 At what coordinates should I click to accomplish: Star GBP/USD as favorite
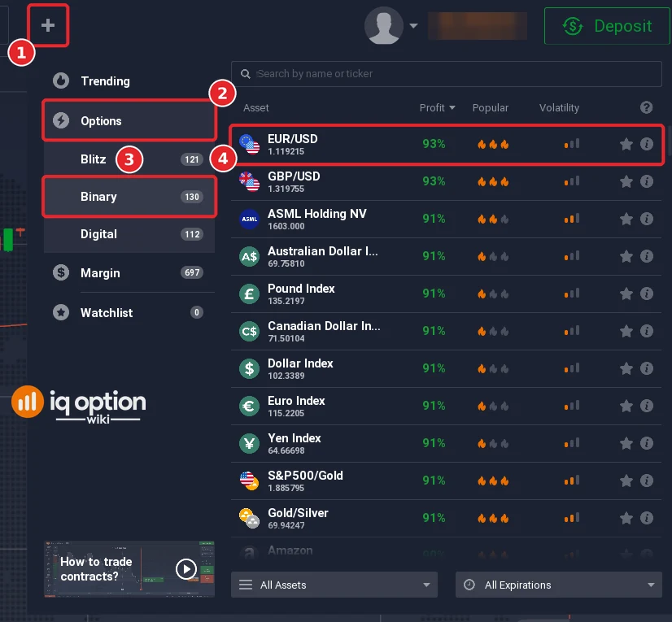click(x=626, y=181)
